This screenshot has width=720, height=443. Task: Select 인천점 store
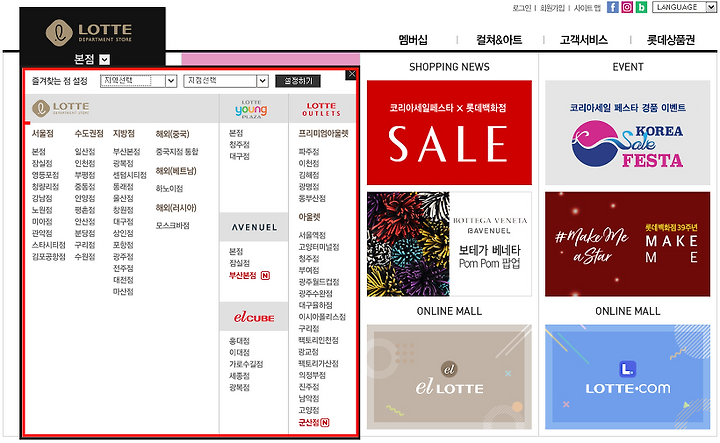(x=85, y=163)
